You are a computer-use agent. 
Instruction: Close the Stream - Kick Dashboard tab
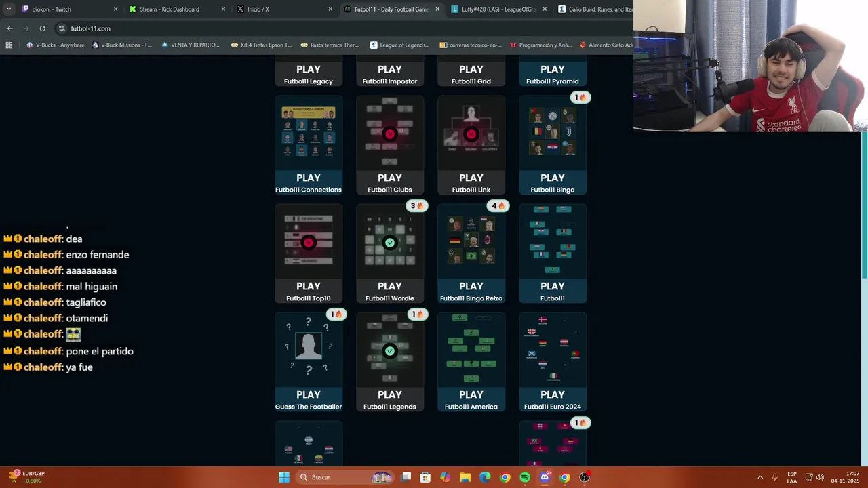[x=223, y=9]
